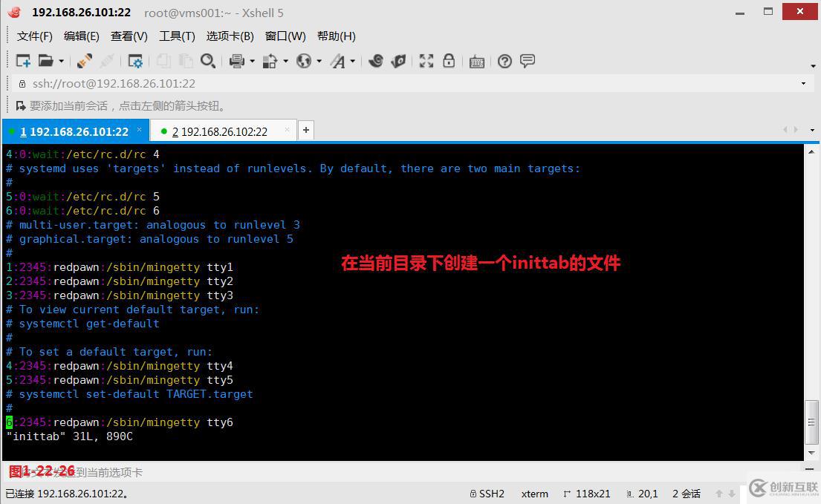821x504 pixels.
Task: Open the 窗口(W) menu
Action: click(285, 36)
